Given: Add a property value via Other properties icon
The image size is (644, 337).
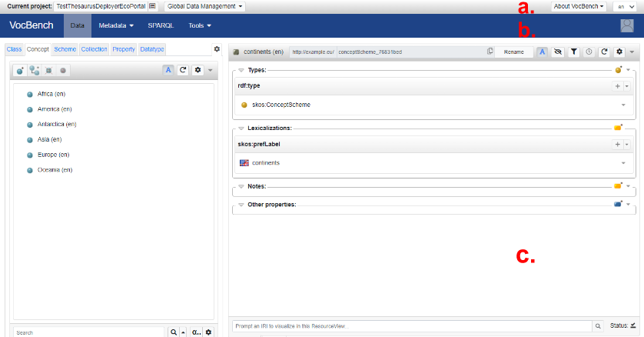Looking at the screenshot, I should (x=618, y=204).
